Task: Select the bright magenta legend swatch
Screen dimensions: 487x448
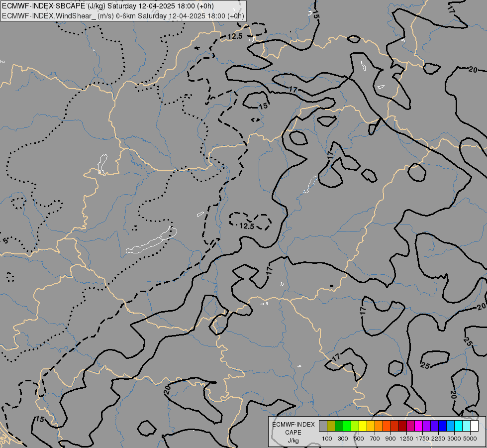Action: point(419,426)
